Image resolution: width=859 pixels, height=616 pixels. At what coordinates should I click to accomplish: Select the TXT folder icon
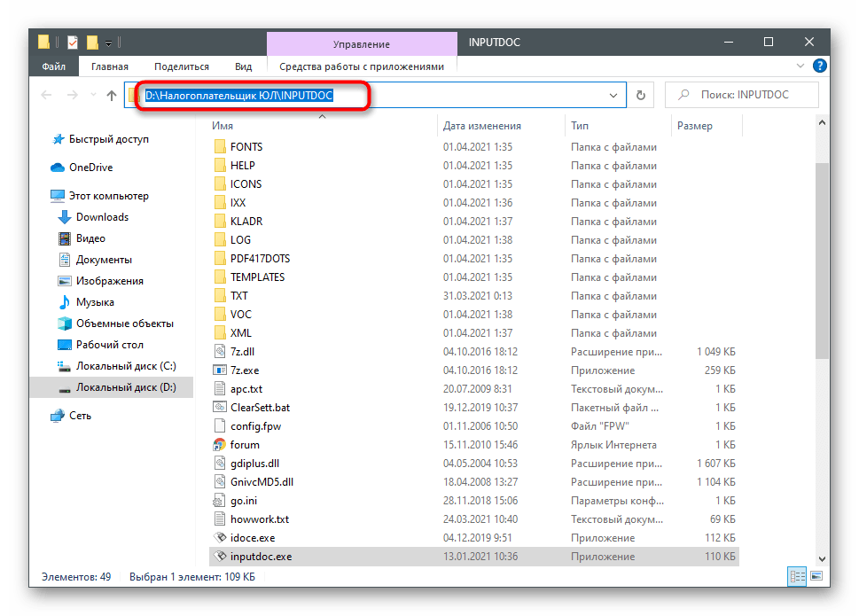coord(220,296)
